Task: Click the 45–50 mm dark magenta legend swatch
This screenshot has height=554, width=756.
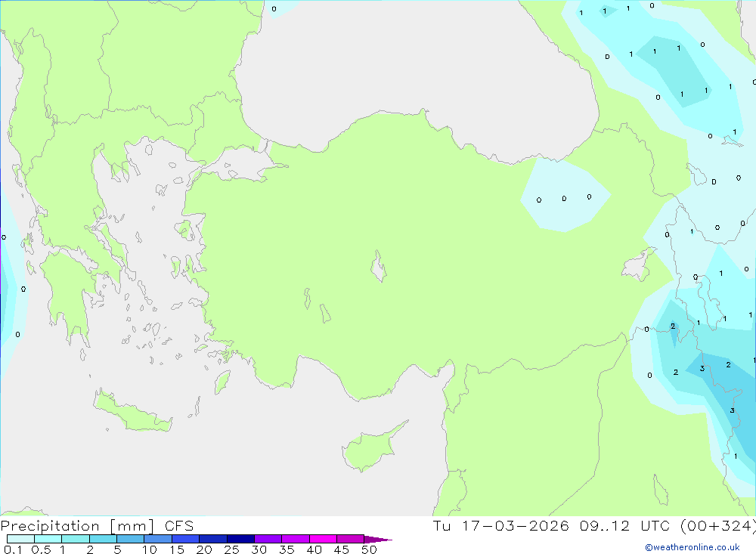Action: [x=351, y=539]
